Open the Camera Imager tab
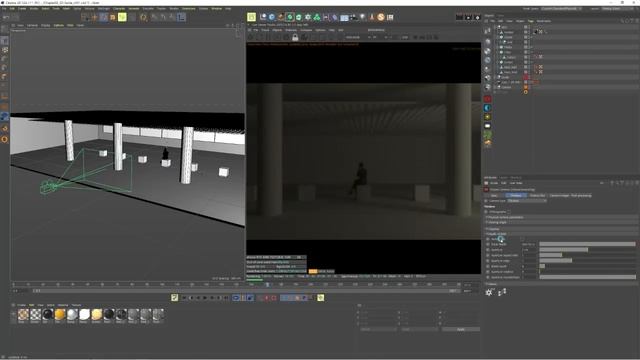The height and width of the screenshot is (360, 640). coord(570,196)
